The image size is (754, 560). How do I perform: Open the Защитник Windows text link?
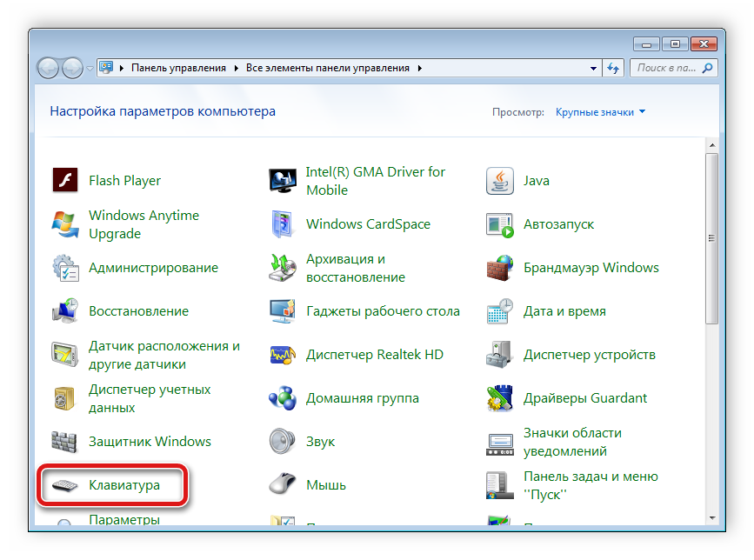(150, 442)
